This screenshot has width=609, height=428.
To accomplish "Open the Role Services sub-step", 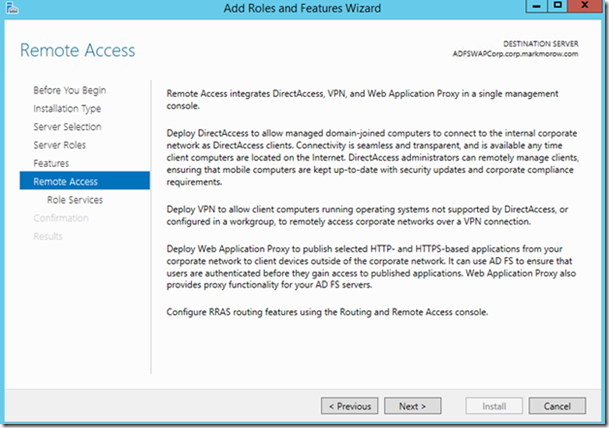I will [75, 200].
